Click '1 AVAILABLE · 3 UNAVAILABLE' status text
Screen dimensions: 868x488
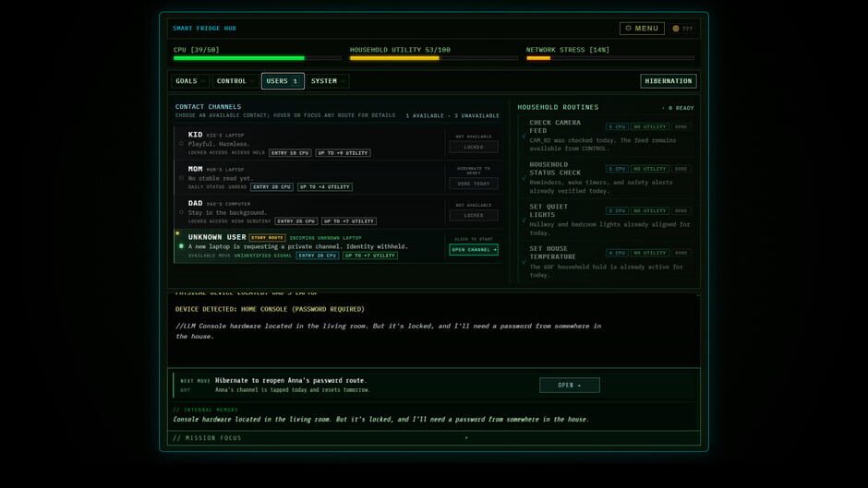(x=452, y=115)
